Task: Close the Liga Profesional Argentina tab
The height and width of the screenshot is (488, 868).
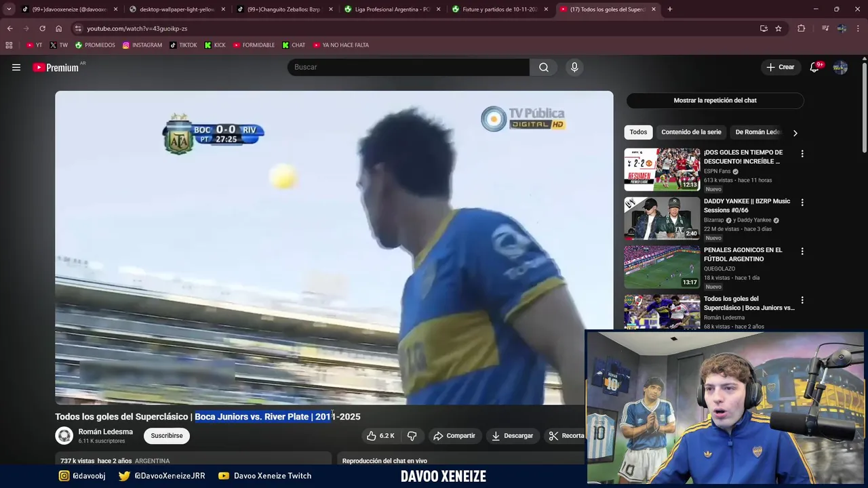Action: tap(438, 9)
